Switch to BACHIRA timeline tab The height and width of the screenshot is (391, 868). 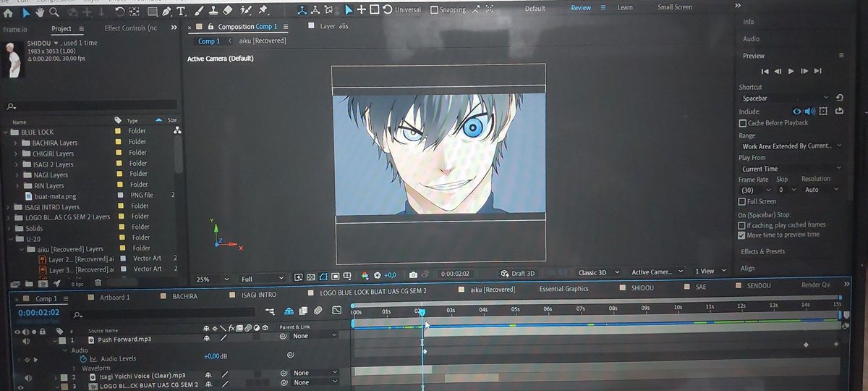[x=184, y=296]
